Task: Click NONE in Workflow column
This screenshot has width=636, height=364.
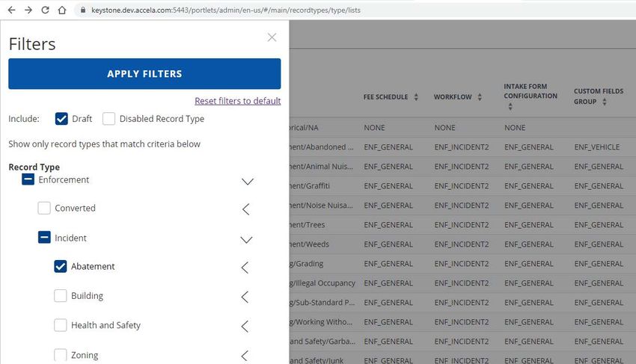Action: point(445,128)
